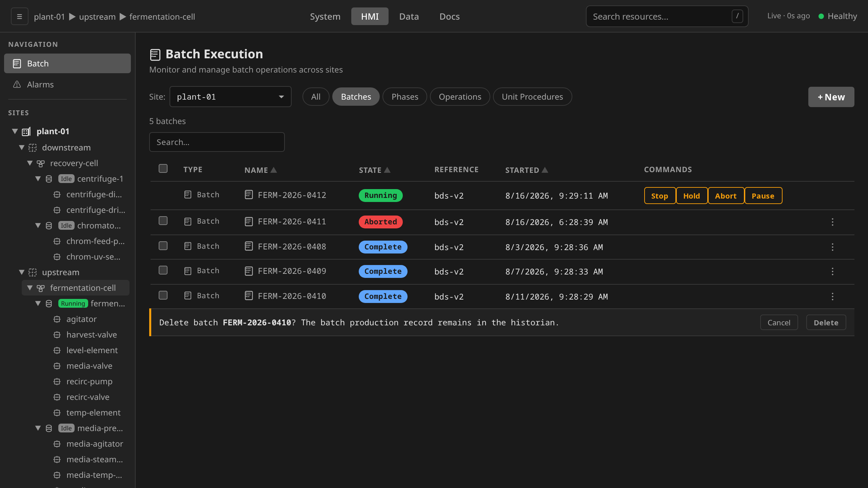Select the Operations filter pill
Screen dimensions: 868x488
[460, 97]
